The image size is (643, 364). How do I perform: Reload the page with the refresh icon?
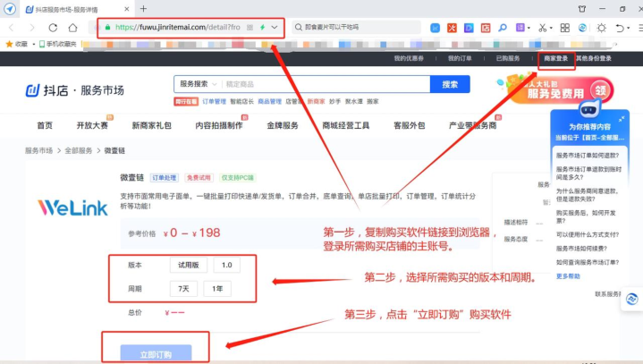pyautogui.click(x=53, y=28)
